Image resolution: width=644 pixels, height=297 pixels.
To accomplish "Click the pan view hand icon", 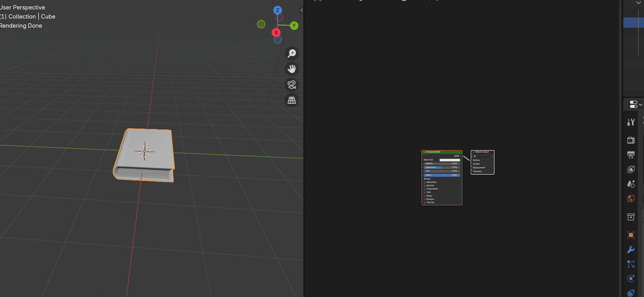I will (x=292, y=68).
